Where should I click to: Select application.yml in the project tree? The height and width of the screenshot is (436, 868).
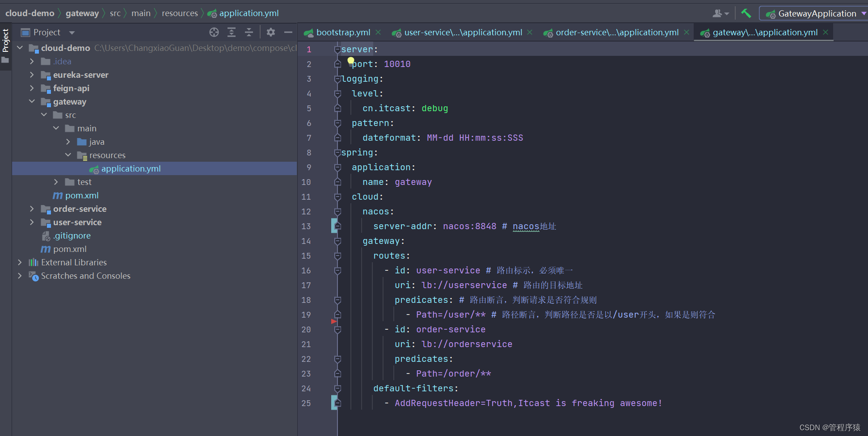154,168
